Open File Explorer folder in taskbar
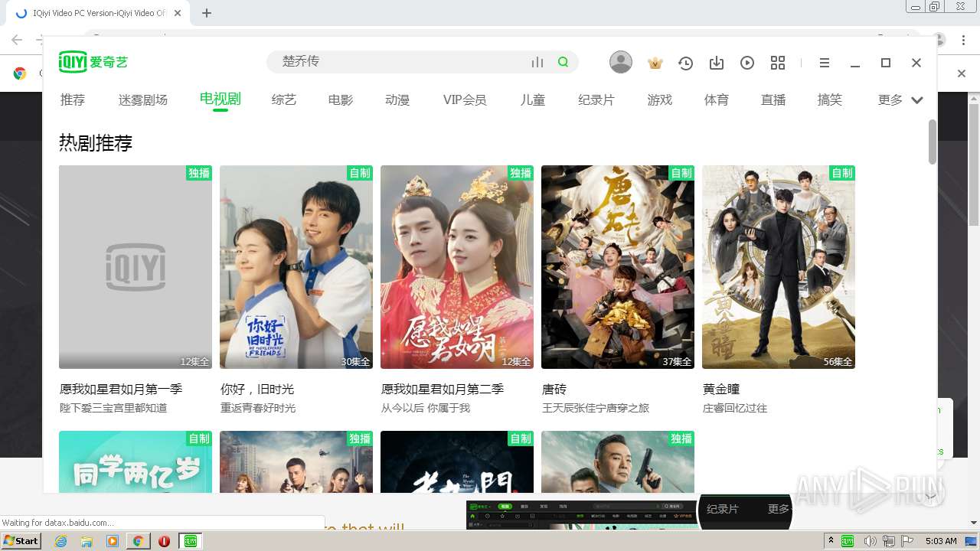 87,541
